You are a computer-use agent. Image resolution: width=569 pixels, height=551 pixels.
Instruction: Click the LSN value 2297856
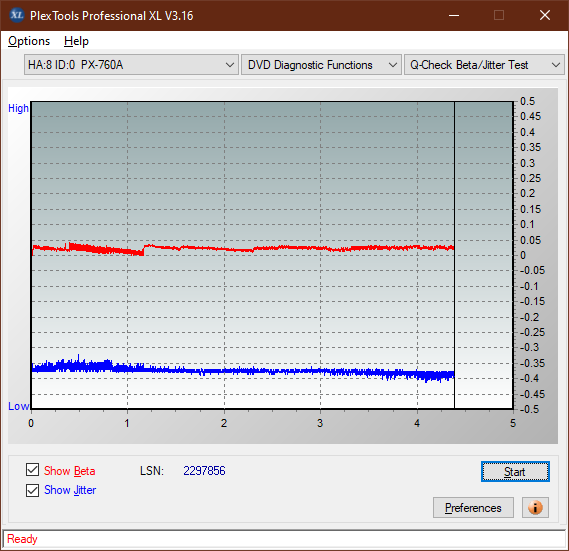(x=204, y=471)
